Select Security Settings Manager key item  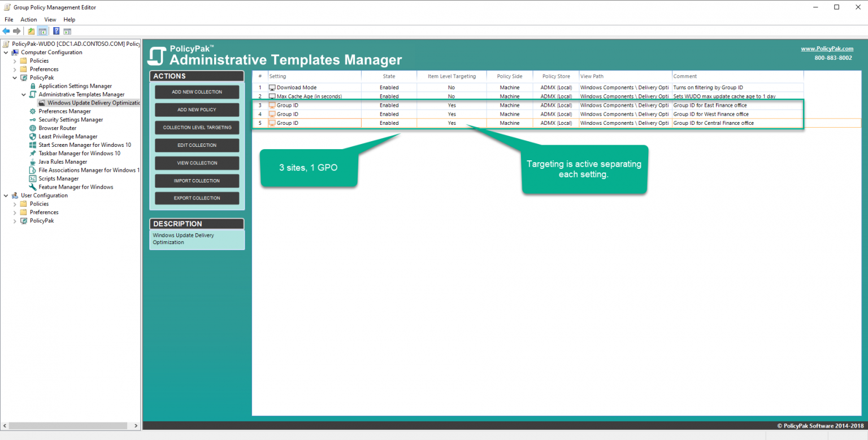[x=70, y=120]
